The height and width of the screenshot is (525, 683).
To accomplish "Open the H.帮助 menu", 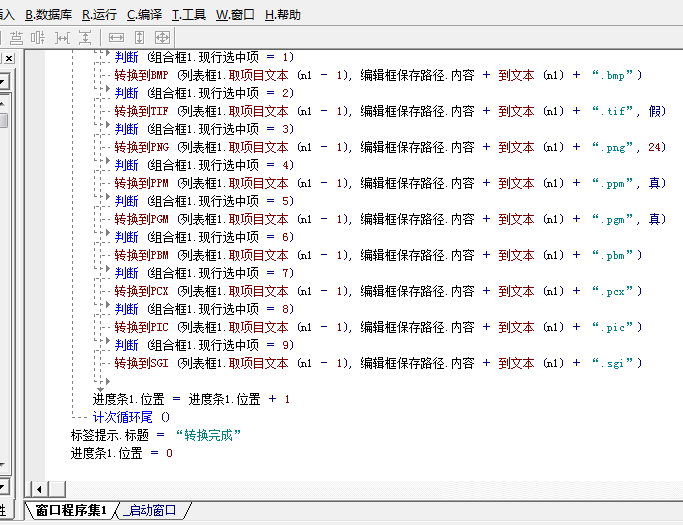I will point(283,15).
